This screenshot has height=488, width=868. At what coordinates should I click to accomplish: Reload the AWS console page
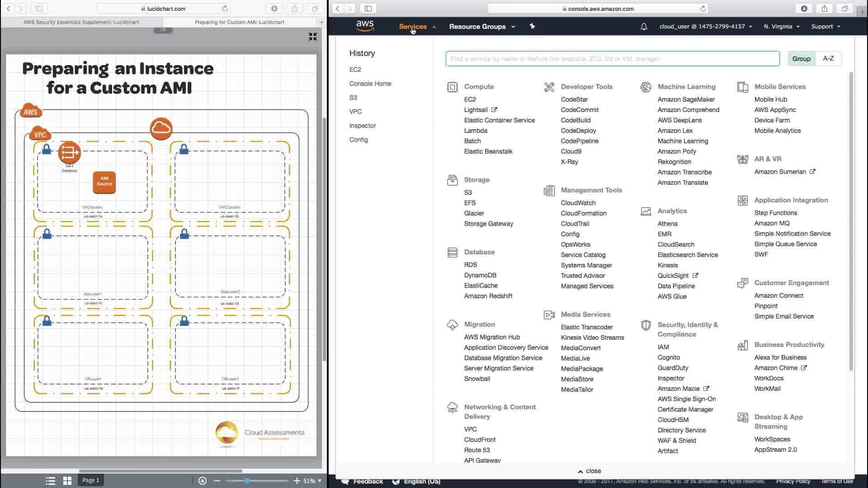(x=703, y=9)
